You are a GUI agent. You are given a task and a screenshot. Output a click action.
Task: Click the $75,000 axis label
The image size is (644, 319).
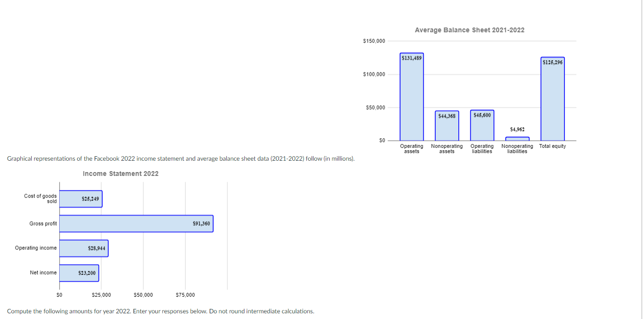tap(186, 294)
